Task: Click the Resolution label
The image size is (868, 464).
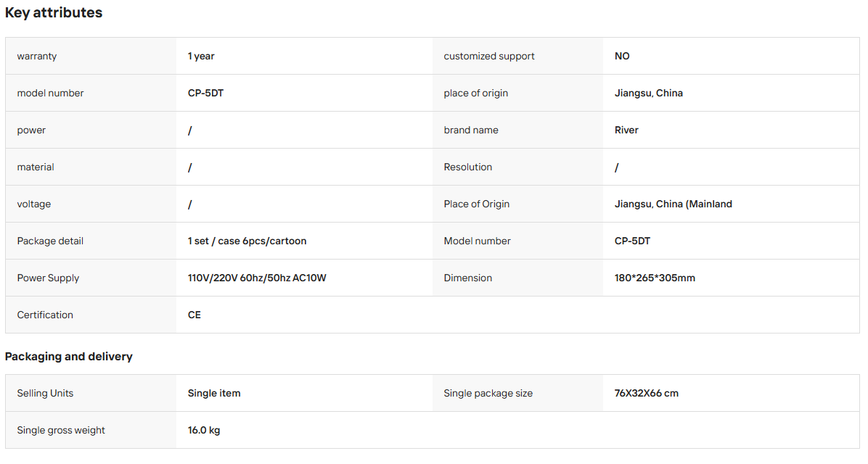Action: [x=468, y=167]
